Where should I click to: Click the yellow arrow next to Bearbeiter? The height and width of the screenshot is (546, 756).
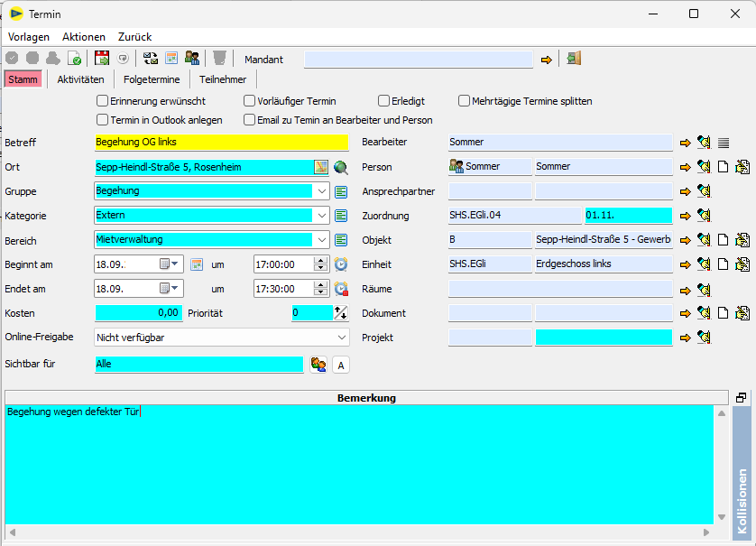point(686,143)
